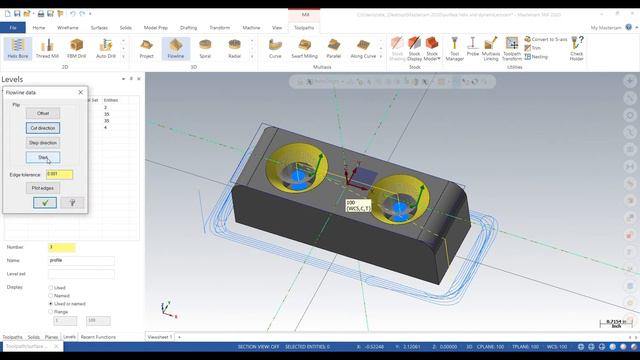Open the FBM Drill toolpath
Image resolution: width=640 pixels, height=360 pixels.
pos(77,49)
